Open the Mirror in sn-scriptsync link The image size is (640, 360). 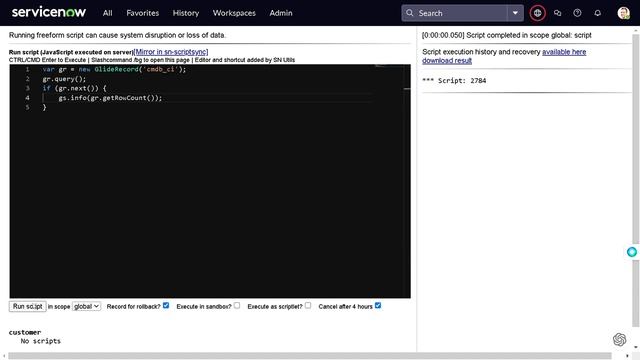171,52
